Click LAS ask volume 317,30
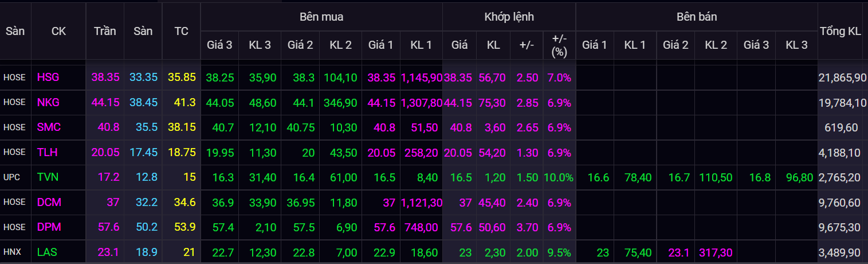This screenshot has width=868, height=264. (x=716, y=252)
